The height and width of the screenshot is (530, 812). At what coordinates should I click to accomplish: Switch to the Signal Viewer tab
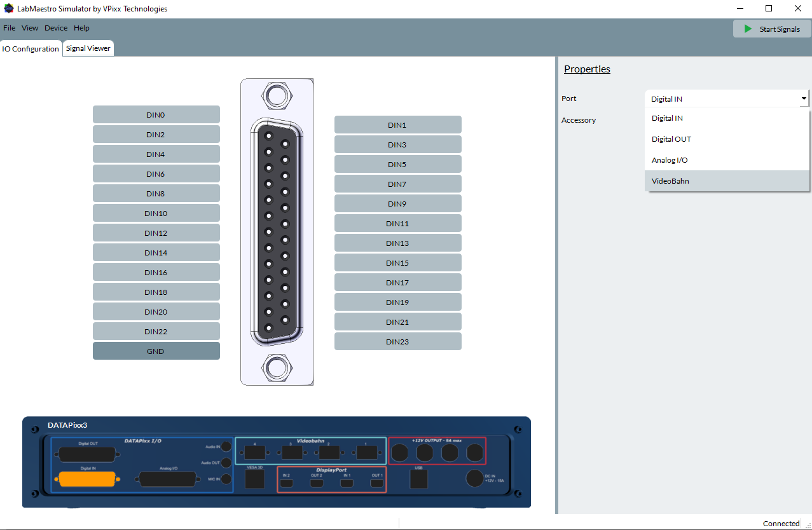click(x=88, y=48)
